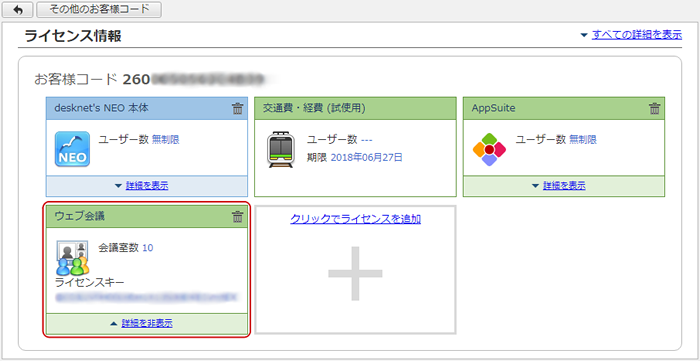Click the ウェブ会議 meeting people icon
Viewport: 700px width, 361px height.
73,258
